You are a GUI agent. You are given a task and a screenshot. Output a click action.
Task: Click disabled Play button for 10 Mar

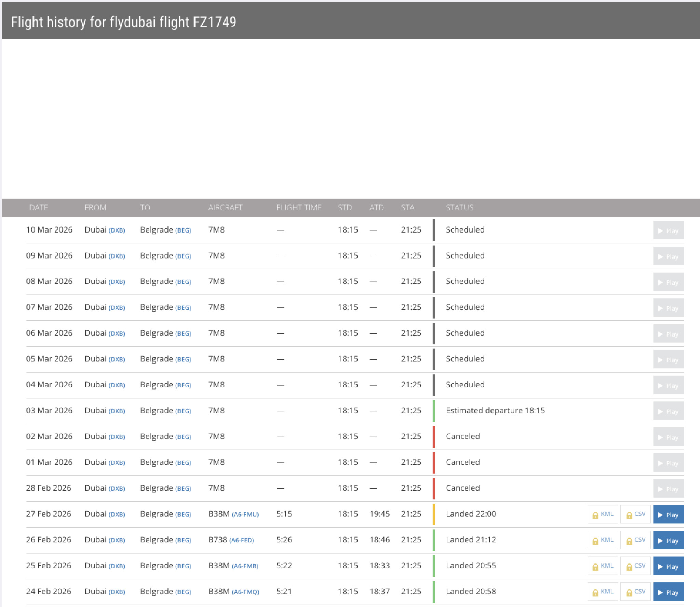(x=668, y=230)
